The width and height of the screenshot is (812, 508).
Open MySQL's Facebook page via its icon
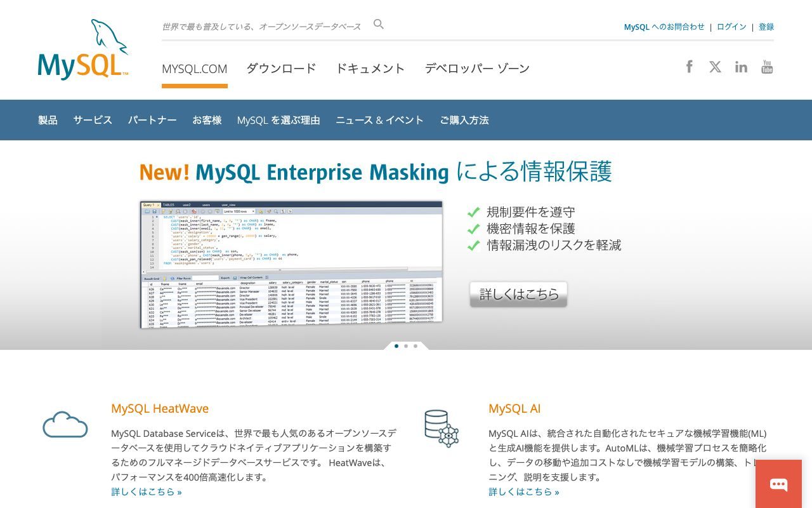coord(689,66)
